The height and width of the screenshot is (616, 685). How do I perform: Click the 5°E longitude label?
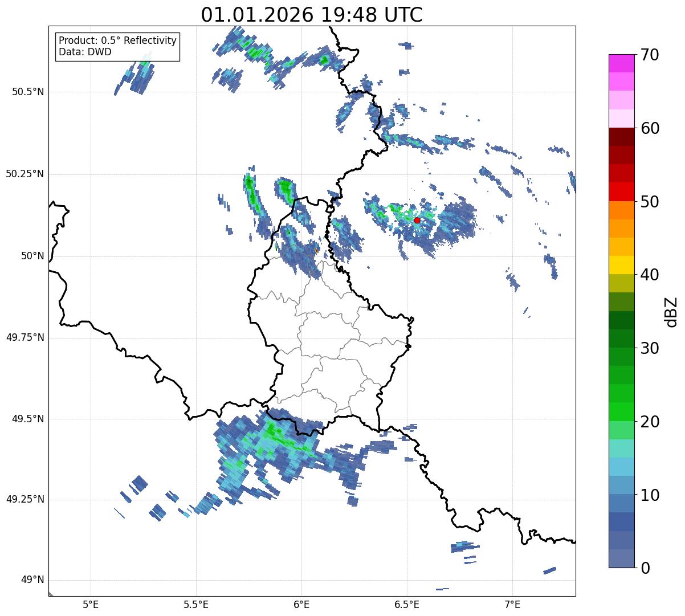(91, 605)
